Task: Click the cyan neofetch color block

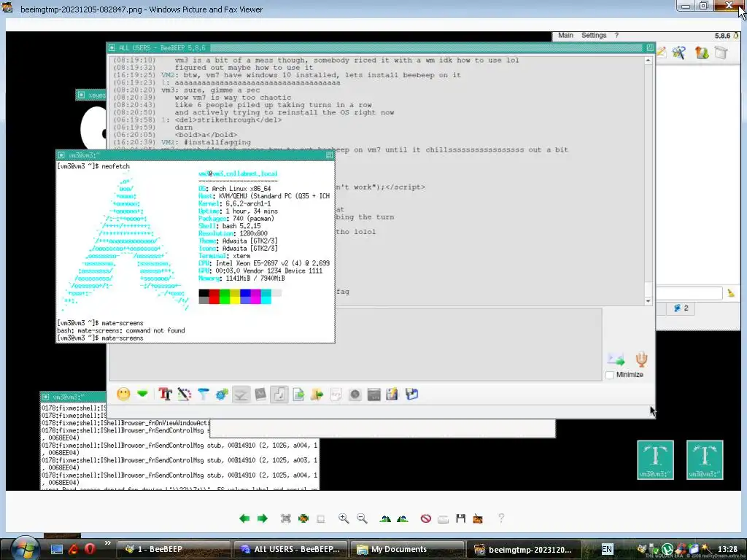Action: [x=266, y=296]
